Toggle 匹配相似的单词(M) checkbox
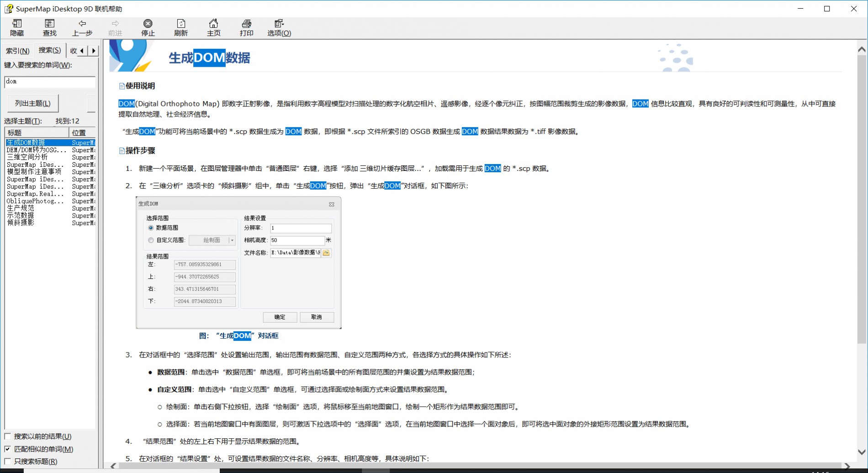Viewport: 868px width, 473px height. click(8, 449)
